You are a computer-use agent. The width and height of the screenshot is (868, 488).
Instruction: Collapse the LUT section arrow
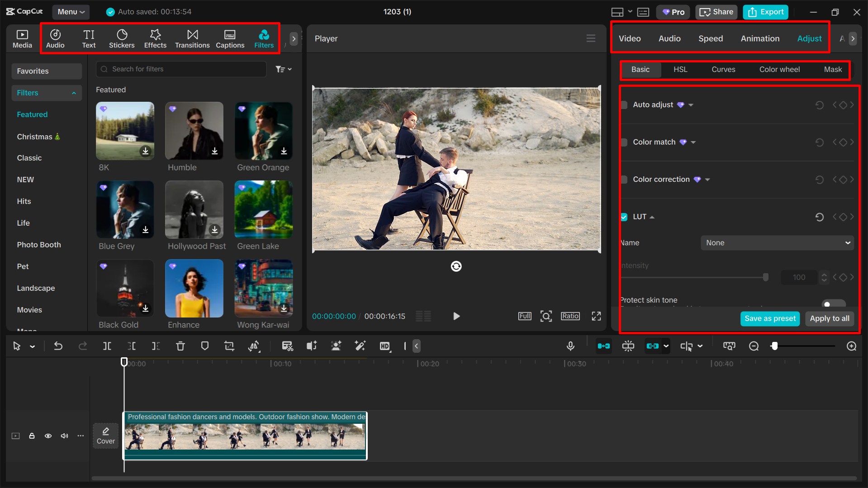pyautogui.click(x=652, y=217)
